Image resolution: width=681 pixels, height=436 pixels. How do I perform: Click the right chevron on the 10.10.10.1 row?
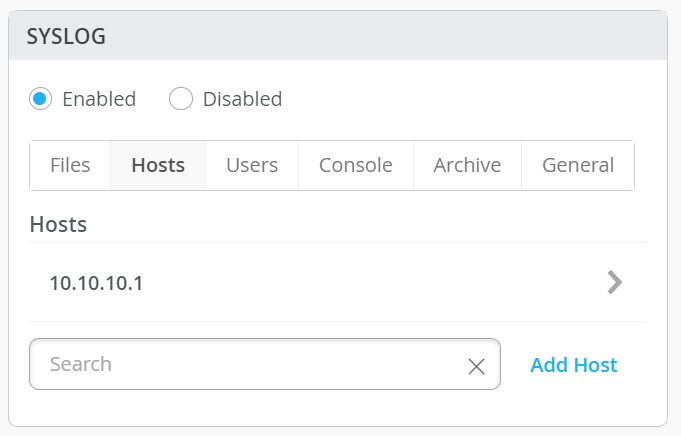(x=615, y=283)
